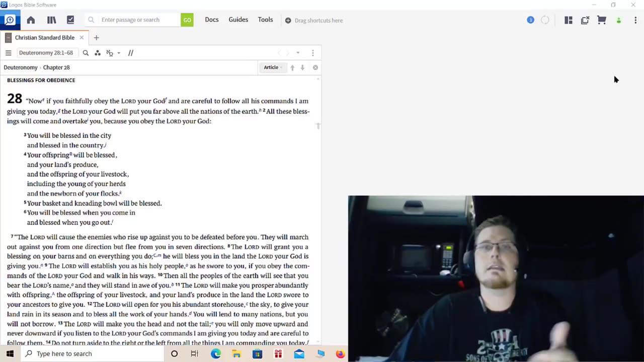Open inline search magnifier in panel
The image size is (644, 362).
pyautogui.click(x=86, y=53)
